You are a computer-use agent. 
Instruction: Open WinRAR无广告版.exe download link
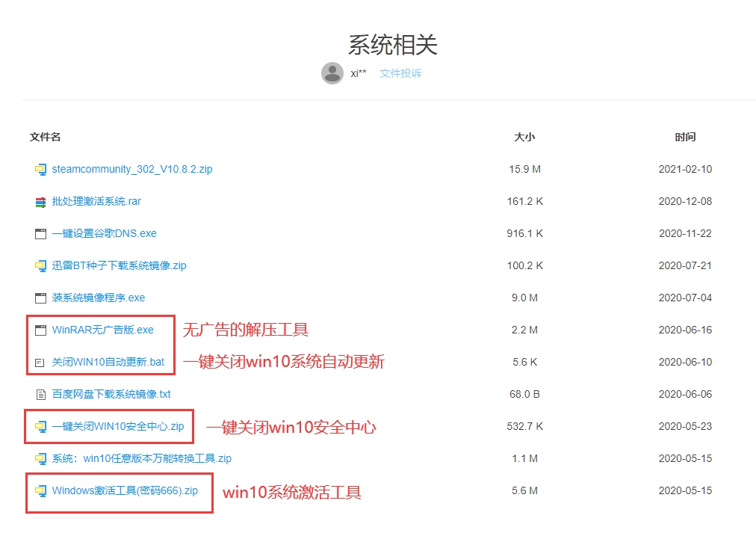click(102, 330)
